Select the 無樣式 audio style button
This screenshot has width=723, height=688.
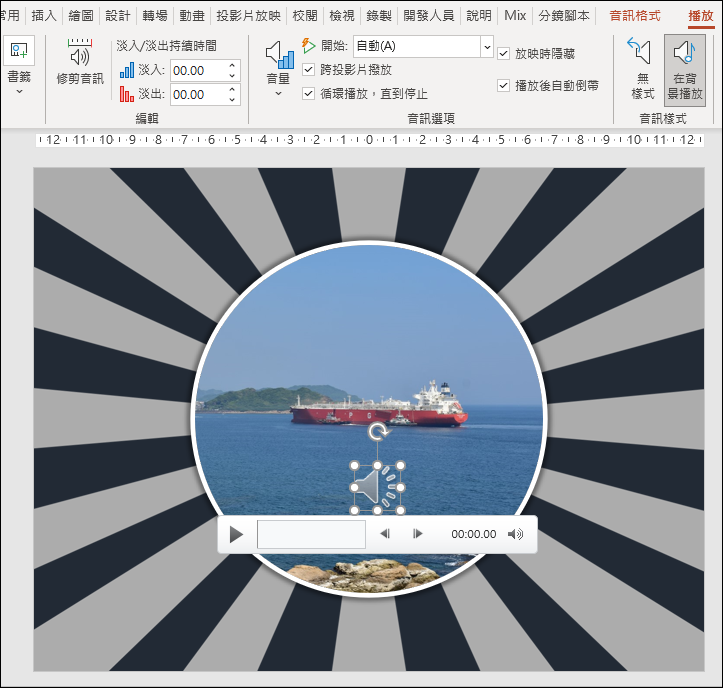tap(642, 69)
